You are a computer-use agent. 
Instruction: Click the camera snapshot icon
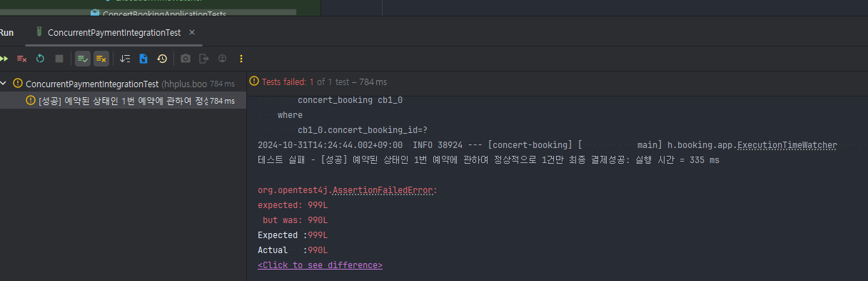186,59
